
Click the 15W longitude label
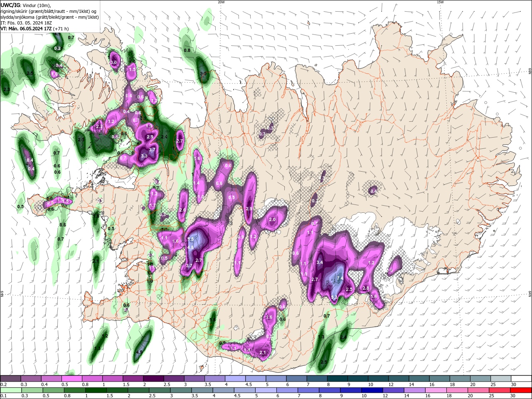point(440,2)
